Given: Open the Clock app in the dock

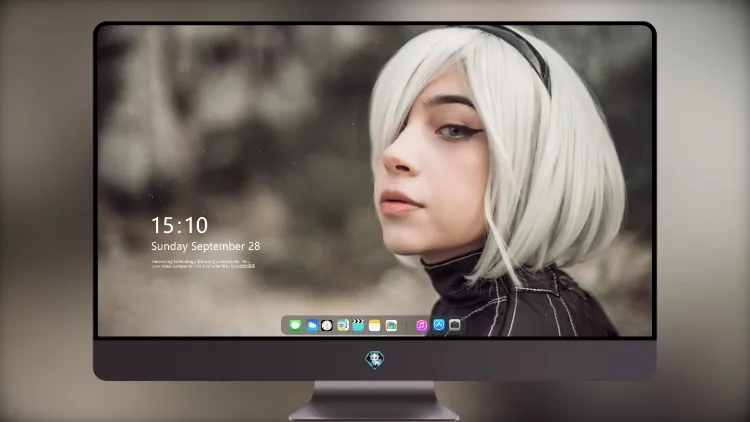Looking at the screenshot, I should coord(327,325).
